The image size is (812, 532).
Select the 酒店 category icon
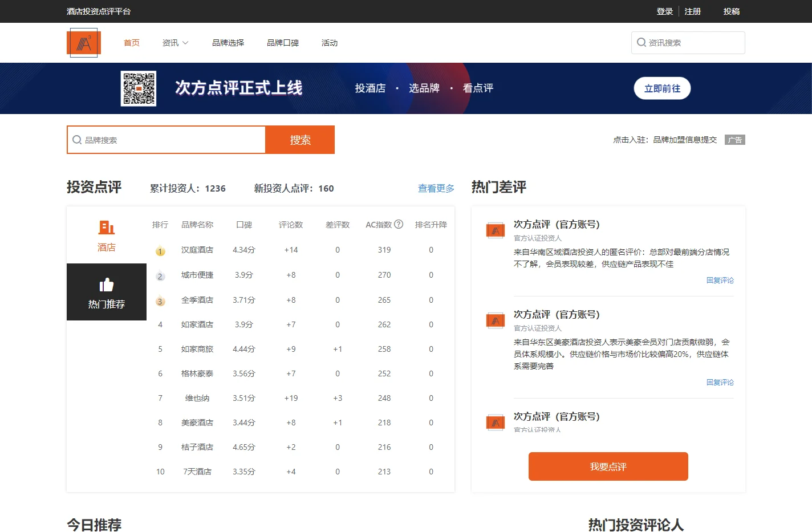pyautogui.click(x=107, y=228)
